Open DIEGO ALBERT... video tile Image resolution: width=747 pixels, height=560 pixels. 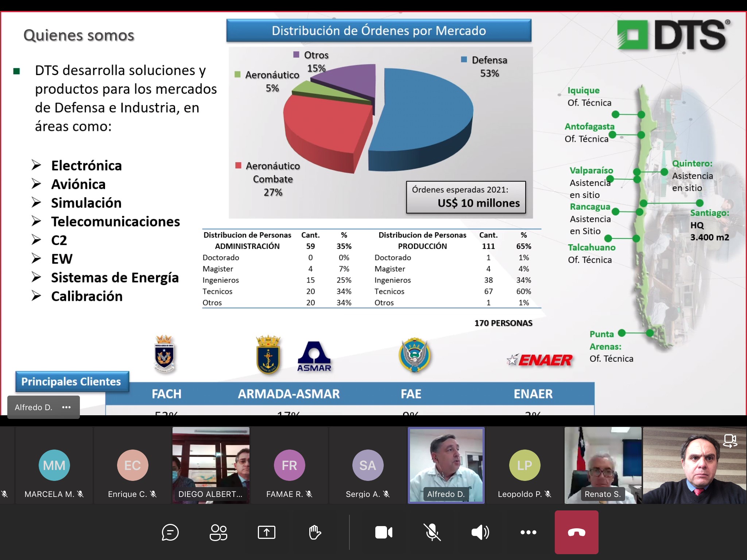(x=211, y=466)
